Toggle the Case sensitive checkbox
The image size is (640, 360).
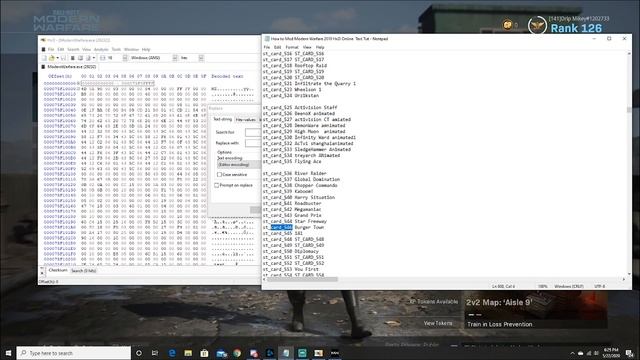pyautogui.click(x=220, y=174)
